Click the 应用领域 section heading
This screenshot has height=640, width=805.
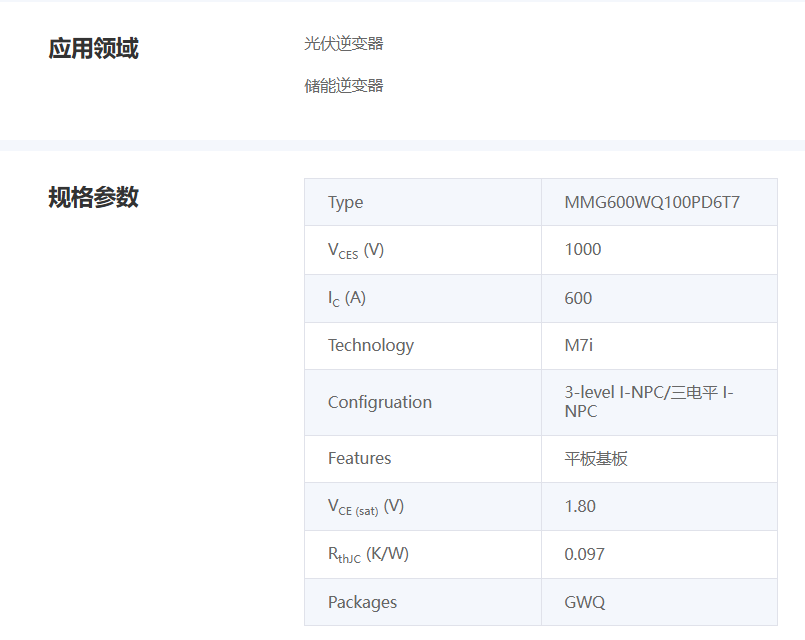coord(93,48)
